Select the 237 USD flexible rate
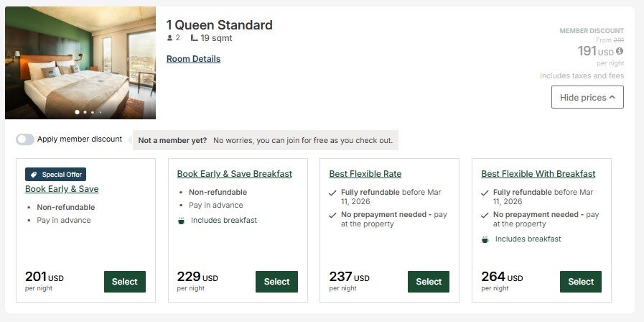The width and height of the screenshot is (644, 322). (x=429, y=282)
